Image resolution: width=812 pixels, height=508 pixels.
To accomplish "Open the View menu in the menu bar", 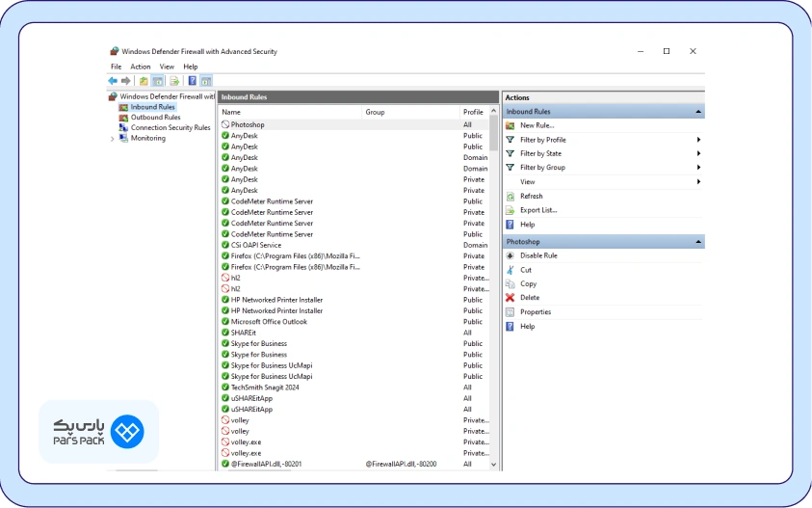I will (167, 67).
